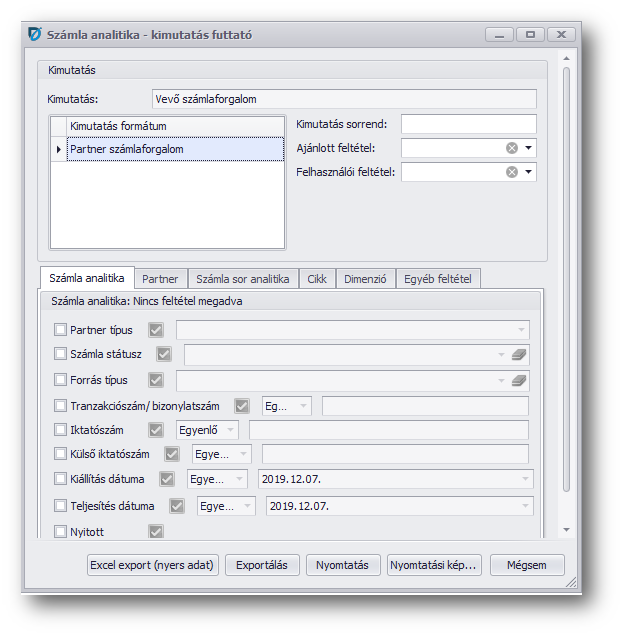Open the Ajánlott feltétel dropdown arrow
Screen dimensions: 624x637
[x=528, y=148]
